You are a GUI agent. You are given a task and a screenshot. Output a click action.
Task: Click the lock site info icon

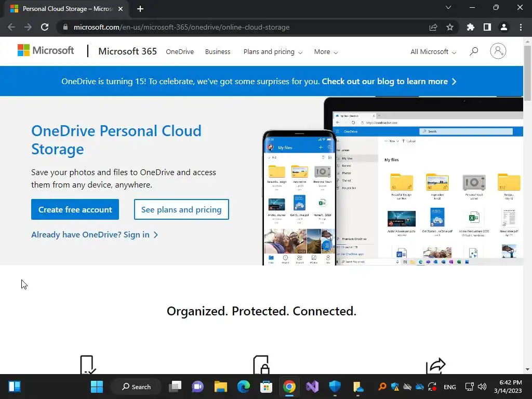point(65,27)
